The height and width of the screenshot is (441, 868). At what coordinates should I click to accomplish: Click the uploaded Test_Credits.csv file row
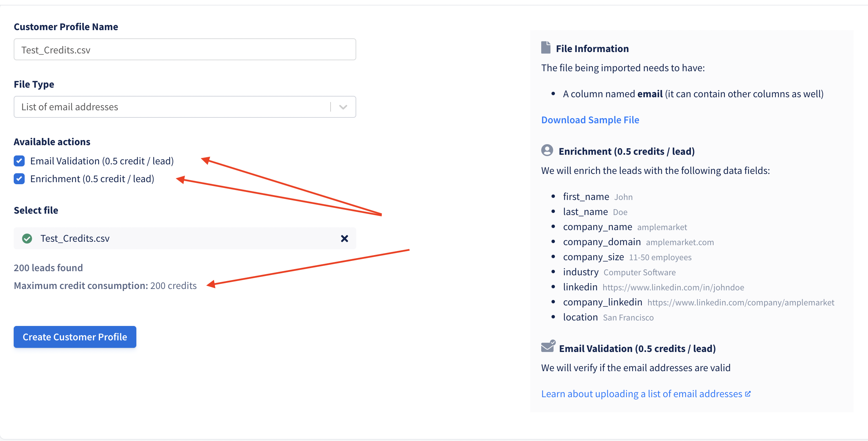[185, 238]
